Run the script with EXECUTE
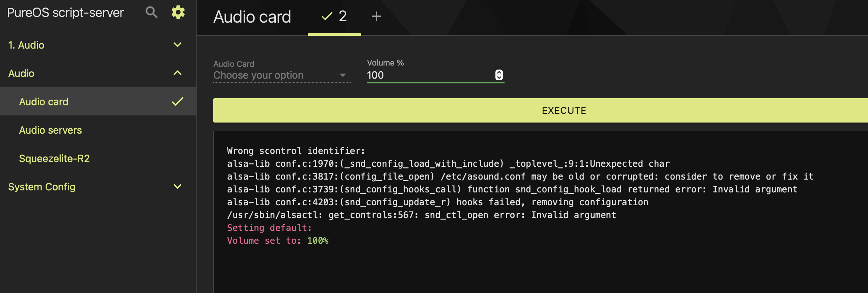 click(x=540, y=110)
